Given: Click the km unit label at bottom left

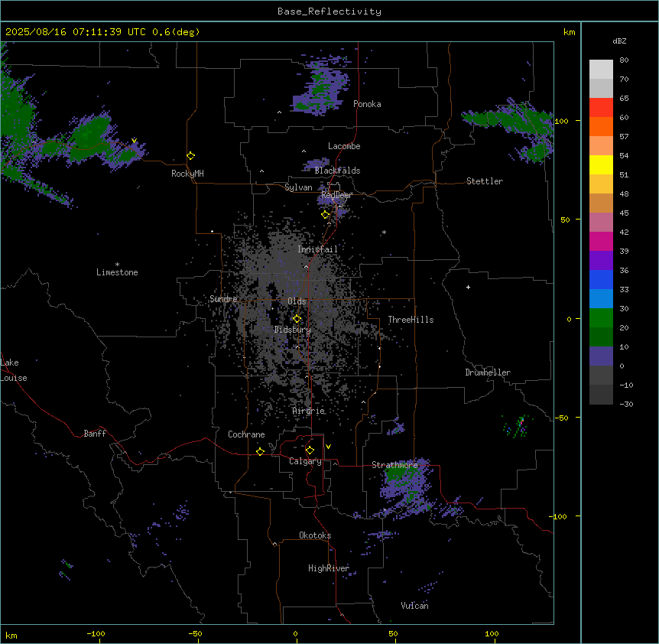Looking at the screenshot, I should pos(11,635).
